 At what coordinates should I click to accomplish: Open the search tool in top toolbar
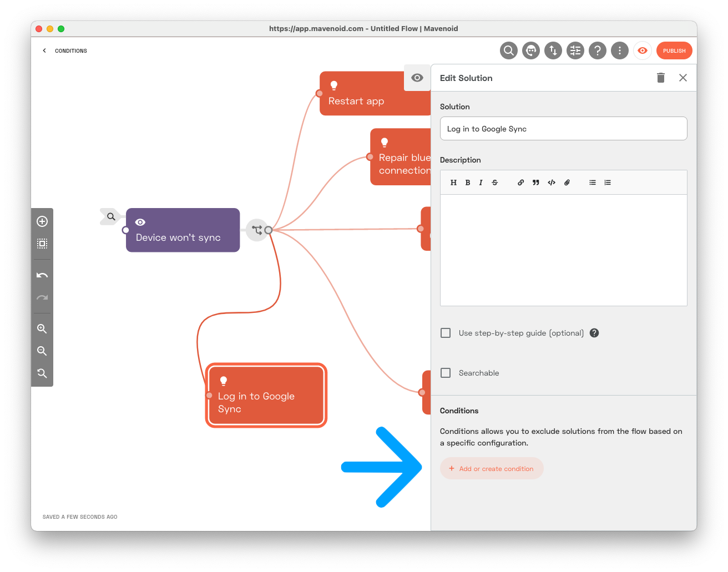[x=509, y=50]
